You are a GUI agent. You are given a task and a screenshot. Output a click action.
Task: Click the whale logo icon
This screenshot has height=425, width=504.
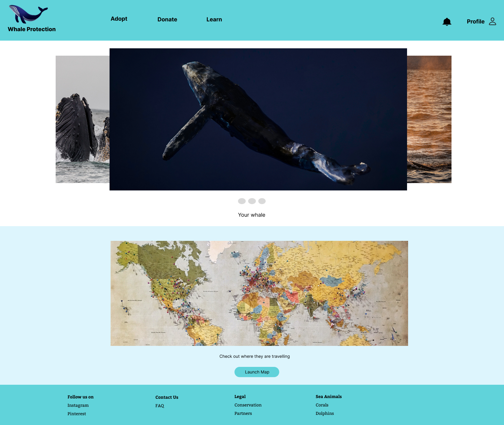28,14
